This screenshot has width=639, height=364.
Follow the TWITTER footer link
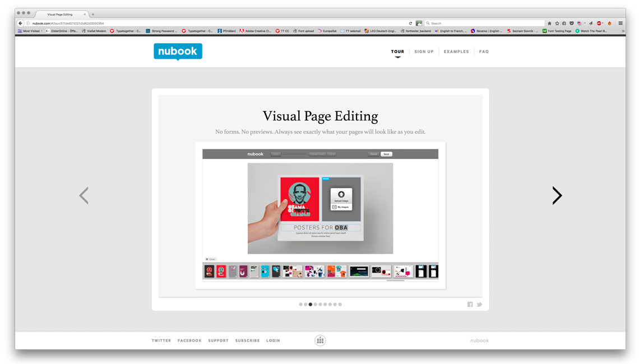(x=161, y=340)
